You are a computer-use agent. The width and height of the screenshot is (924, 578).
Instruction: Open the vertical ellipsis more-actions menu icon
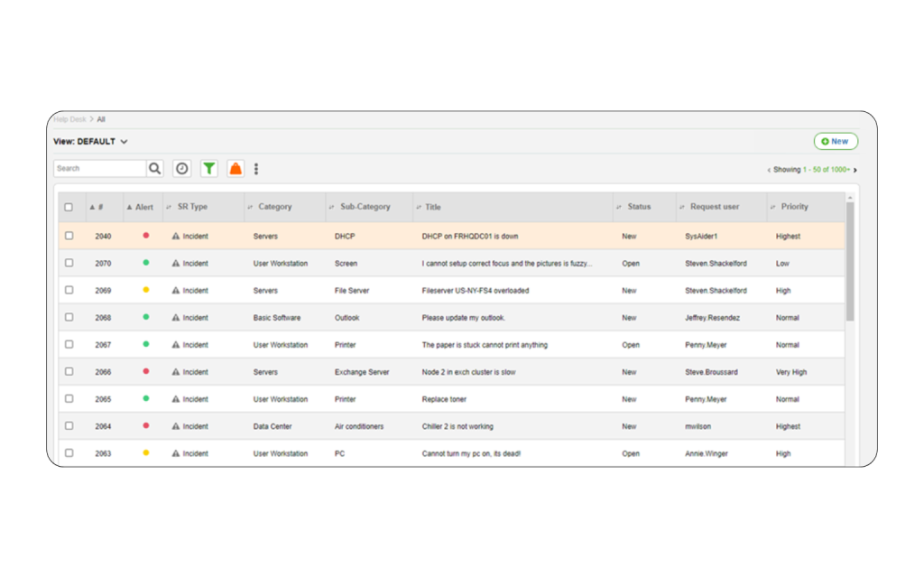(x=257, y=168)
